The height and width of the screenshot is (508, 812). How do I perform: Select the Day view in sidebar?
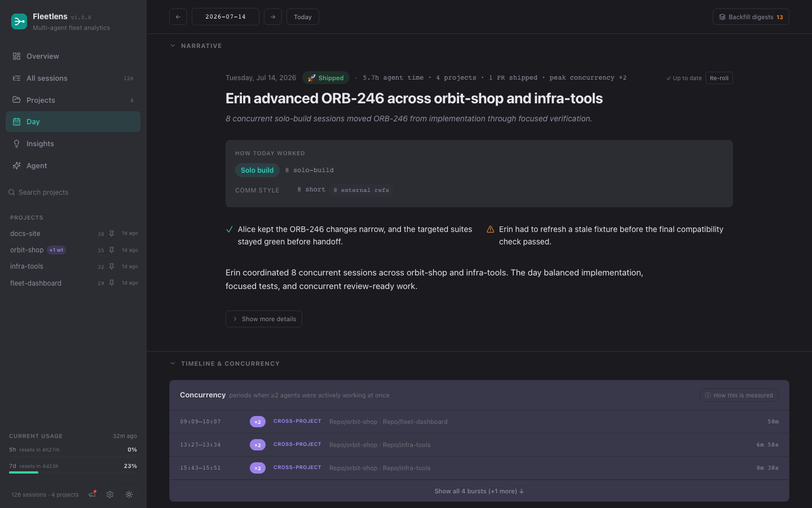tap(73, 121)
